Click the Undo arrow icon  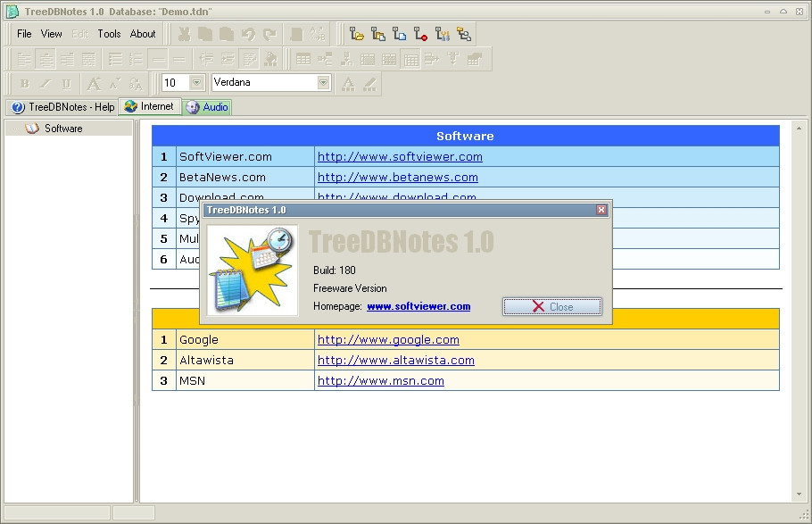pos(248,34)
